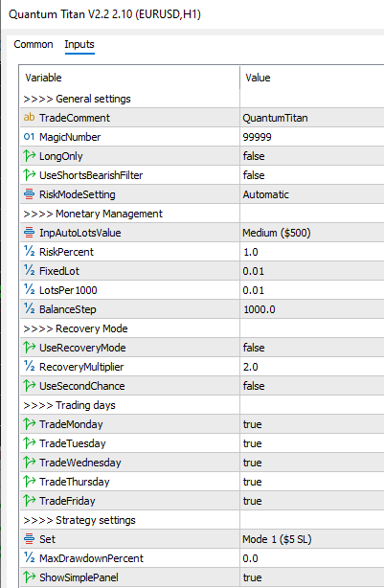This screenshot has height=588, width=384.
Task: Click the double icon beside BalanceStep
Action: (x=30, y=308)
